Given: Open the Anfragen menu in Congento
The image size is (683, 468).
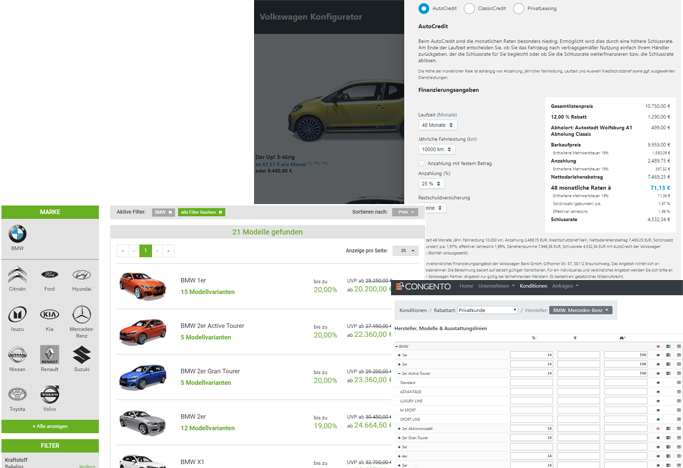Looking at the screenshot, I should (x=565, y=286).
